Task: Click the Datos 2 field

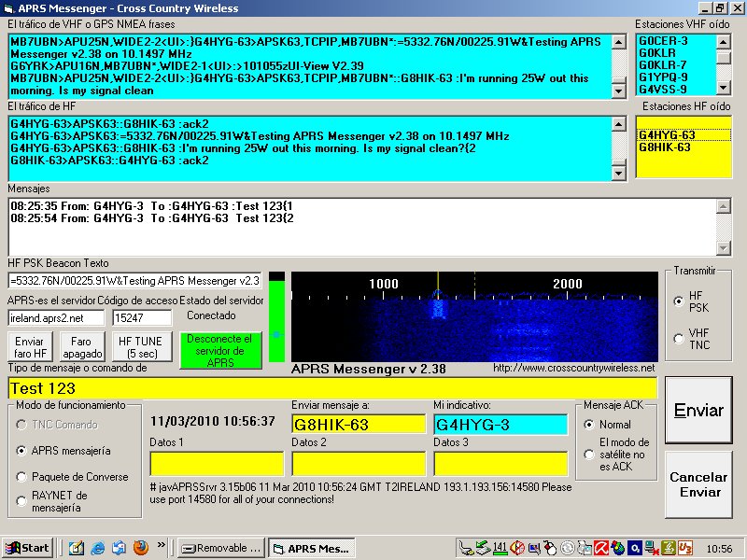Action: tap(359, 464)
